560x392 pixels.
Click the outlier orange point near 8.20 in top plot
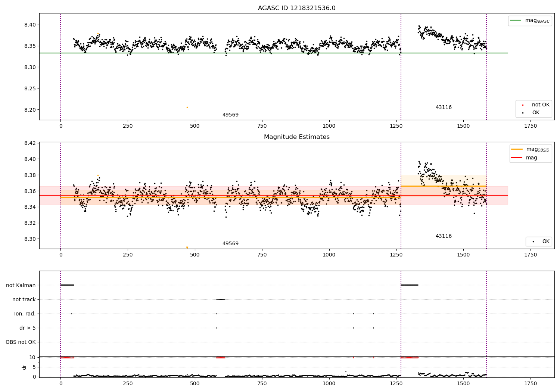point(187,107)
